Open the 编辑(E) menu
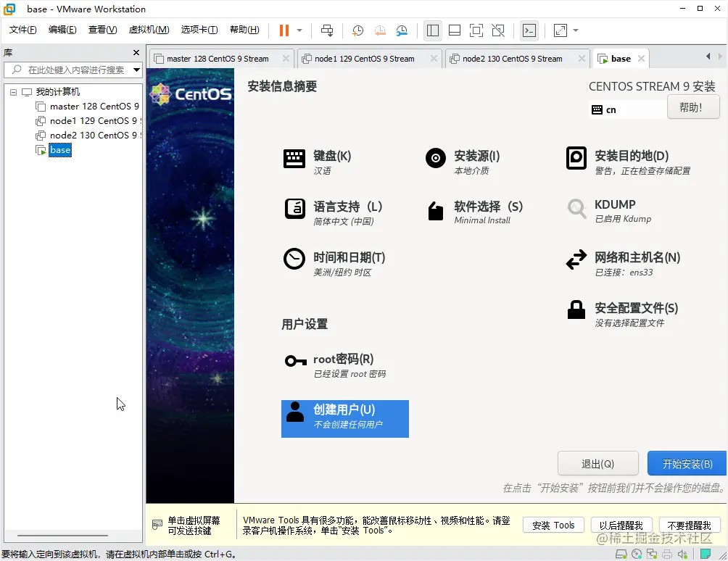Screen dimensions: 728x561 pyautogui.click(x=62, y=30)
